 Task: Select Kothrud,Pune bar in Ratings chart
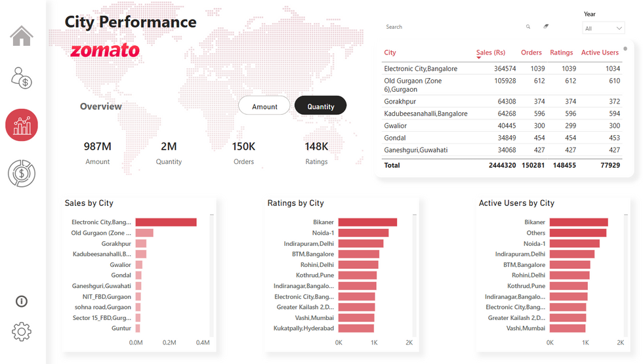tap(358, 275)
